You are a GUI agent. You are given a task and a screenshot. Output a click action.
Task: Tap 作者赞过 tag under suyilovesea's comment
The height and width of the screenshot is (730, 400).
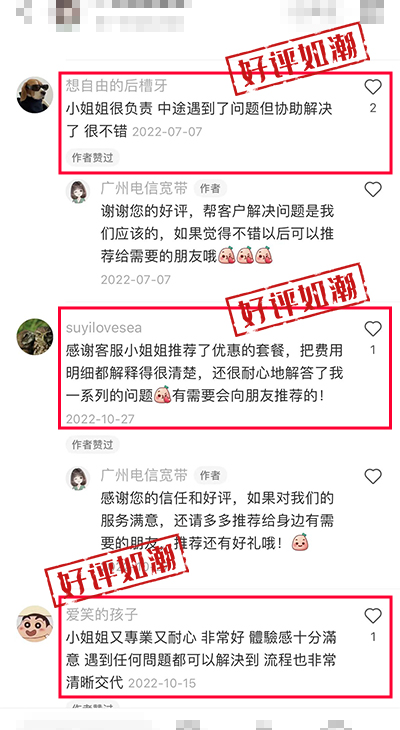tap(92, 445)
